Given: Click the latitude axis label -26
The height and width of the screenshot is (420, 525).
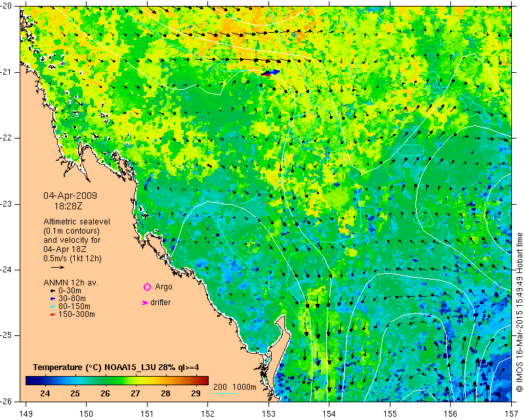Looking at the screenshot, I should coord(6,402).
